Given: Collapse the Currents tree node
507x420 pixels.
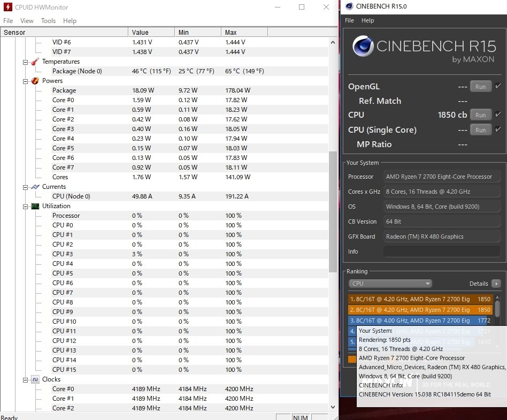Looking at the screenshot, I should tap(25, 187).
